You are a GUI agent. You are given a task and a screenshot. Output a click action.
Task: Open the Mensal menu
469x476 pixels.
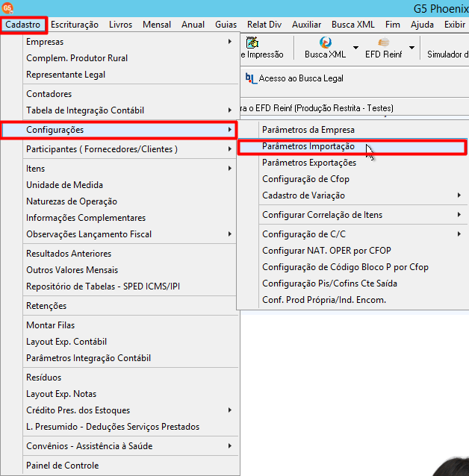coord(157,25)
